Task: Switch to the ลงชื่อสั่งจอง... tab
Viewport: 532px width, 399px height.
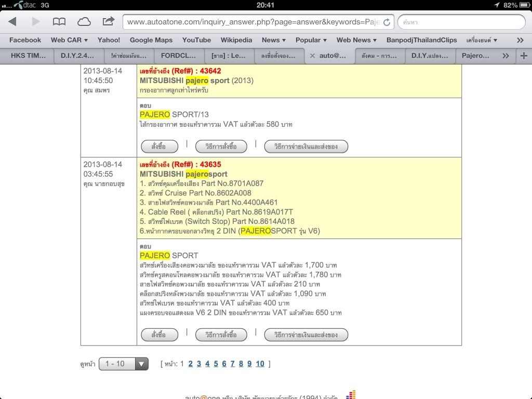Action: (x=278, y=56)
